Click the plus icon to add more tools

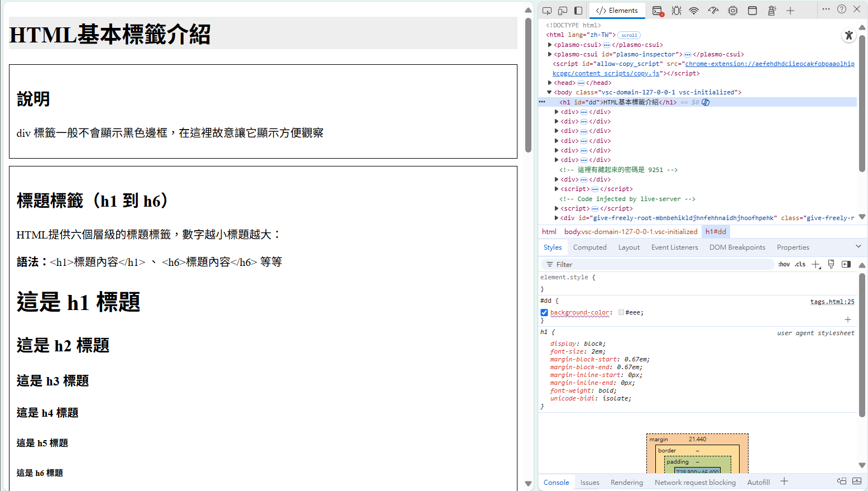tap(790, 11)
